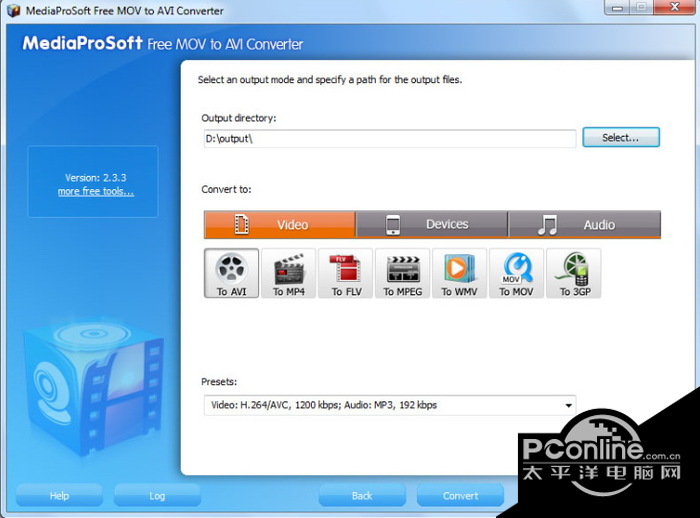Minimize the converter window
700x518 pixels.
[618, 7]
